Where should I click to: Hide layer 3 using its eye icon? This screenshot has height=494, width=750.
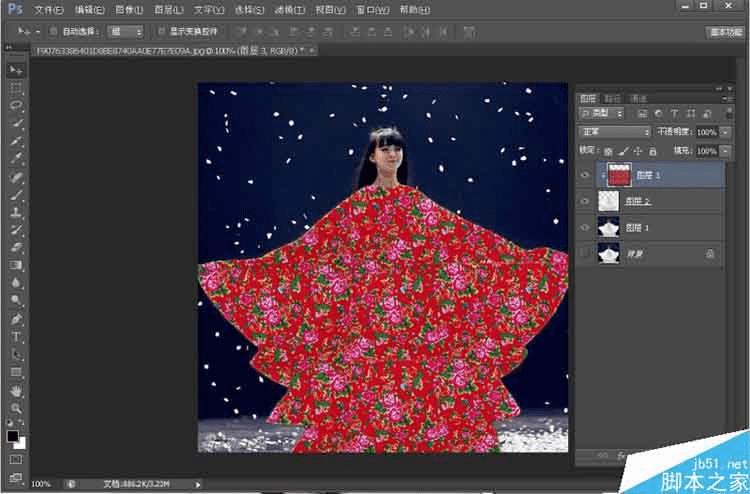585,175
